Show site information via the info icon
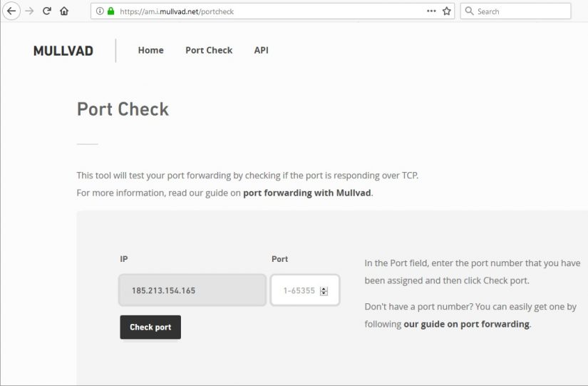Image resolution: width=588 pixels, height=386 pixels. click(x=100, y=11)
